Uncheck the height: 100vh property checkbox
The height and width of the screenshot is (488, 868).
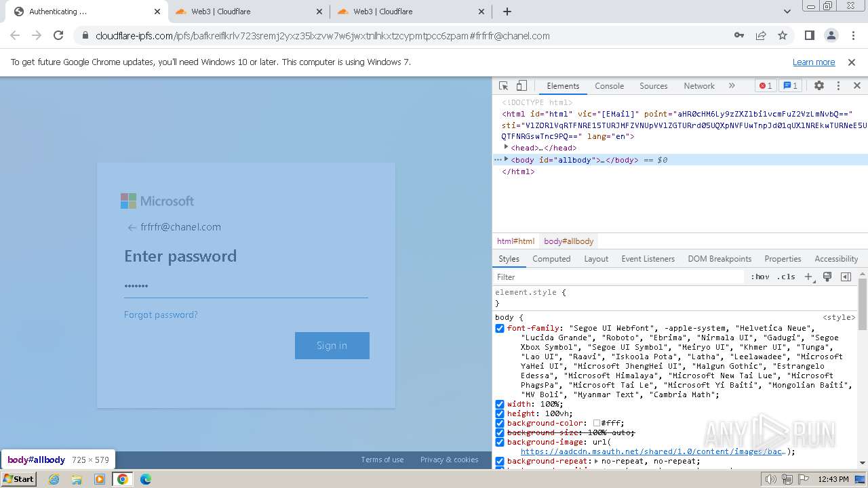pos(500,413)
